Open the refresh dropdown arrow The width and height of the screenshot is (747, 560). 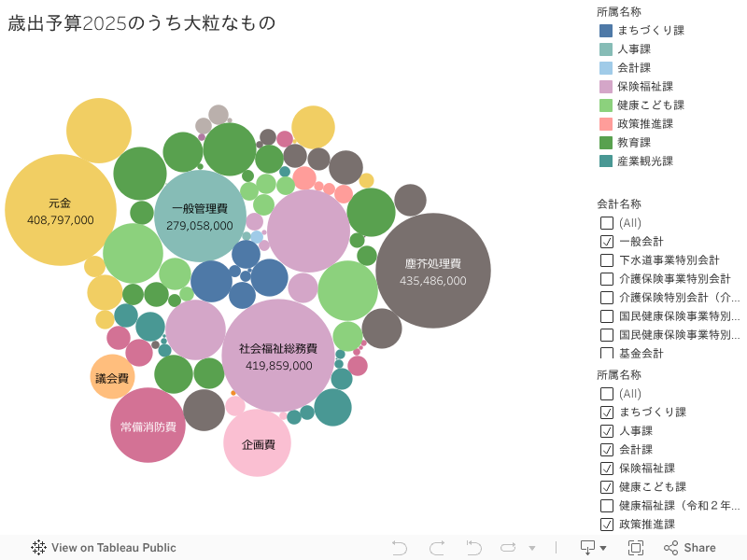pyautogui.click(x=532, y=549)
